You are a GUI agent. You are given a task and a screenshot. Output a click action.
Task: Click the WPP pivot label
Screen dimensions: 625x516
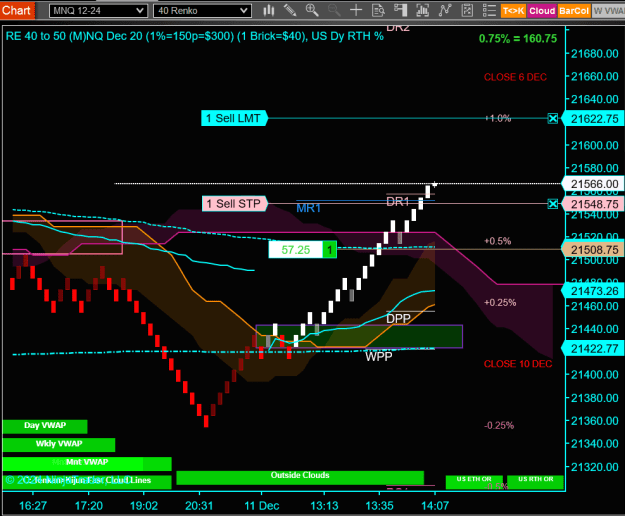[x=379, y=356]
